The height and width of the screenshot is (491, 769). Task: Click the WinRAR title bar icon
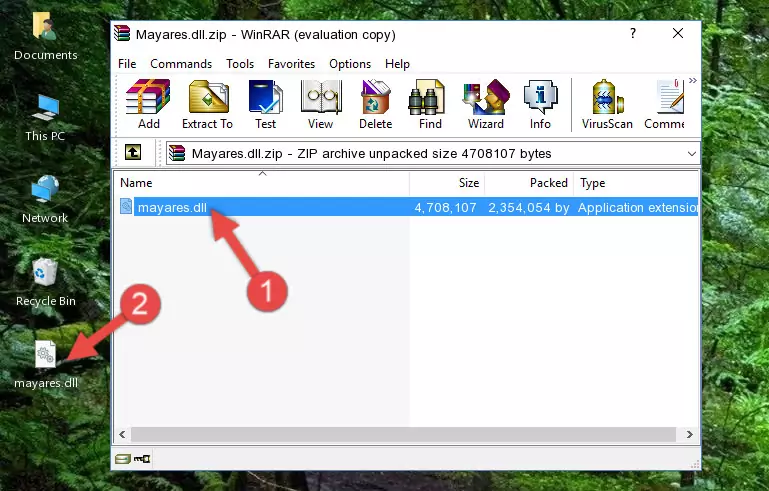[122, 33]
